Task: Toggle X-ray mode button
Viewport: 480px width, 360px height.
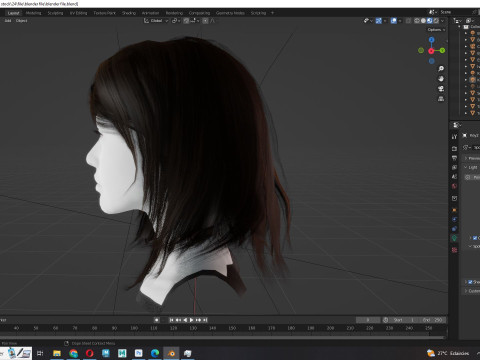Action: [x=408, y=21]
